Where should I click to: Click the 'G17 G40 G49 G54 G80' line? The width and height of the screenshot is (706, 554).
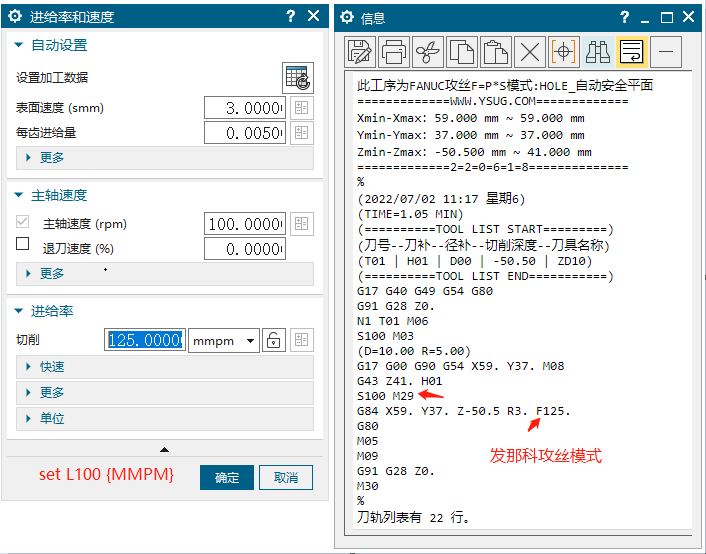pyautogui.click(x=425, y=291)
